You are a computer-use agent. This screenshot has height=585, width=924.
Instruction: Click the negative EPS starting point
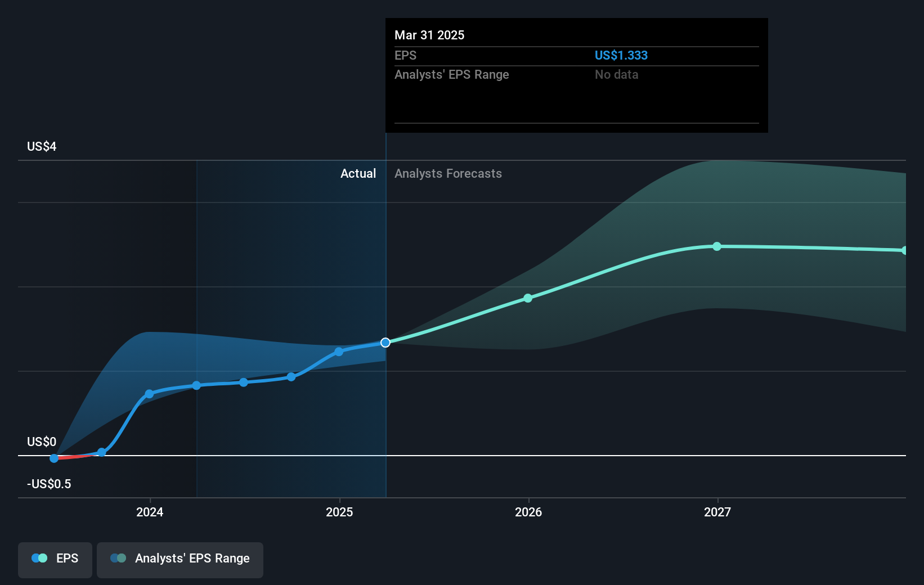pos(54,458)
